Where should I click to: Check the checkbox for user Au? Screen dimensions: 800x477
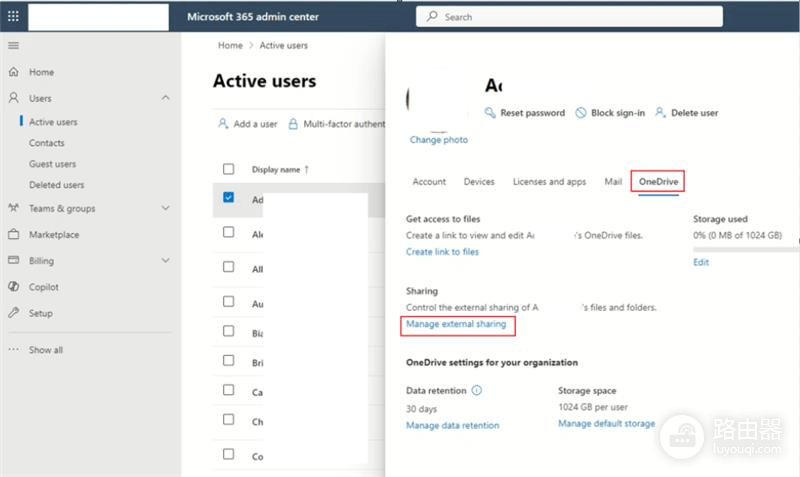[229, 302]
